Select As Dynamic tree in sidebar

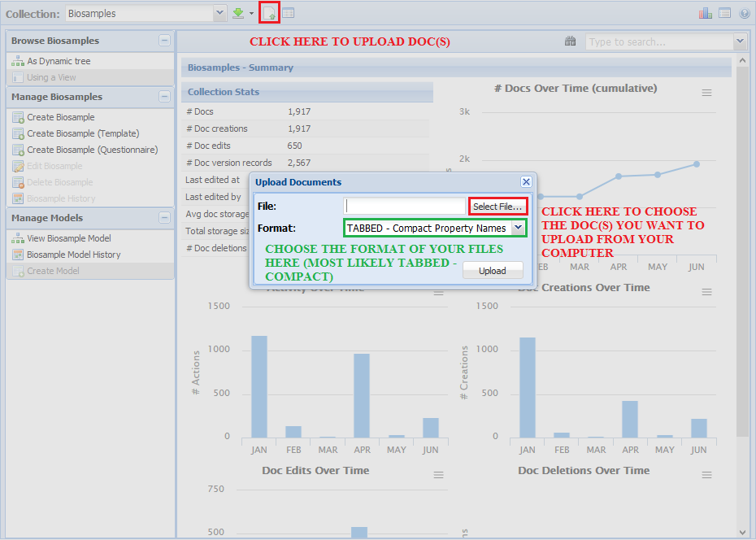coord(59,61)
